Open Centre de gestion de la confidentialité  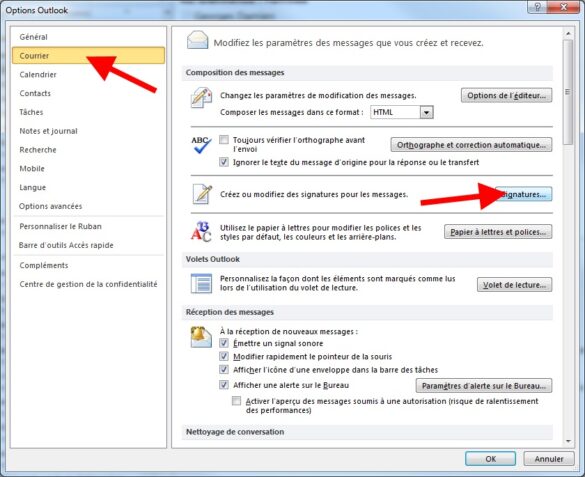[88, 284]
